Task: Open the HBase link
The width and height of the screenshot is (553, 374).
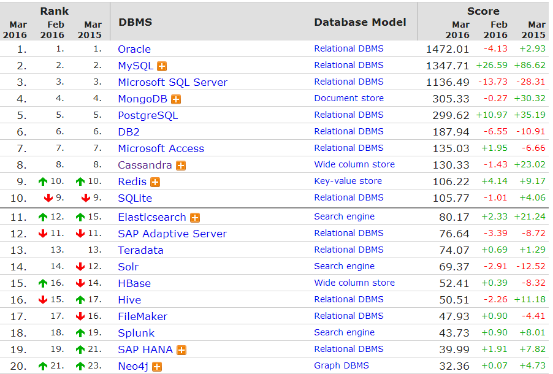Action: click(x=134, y=283)
